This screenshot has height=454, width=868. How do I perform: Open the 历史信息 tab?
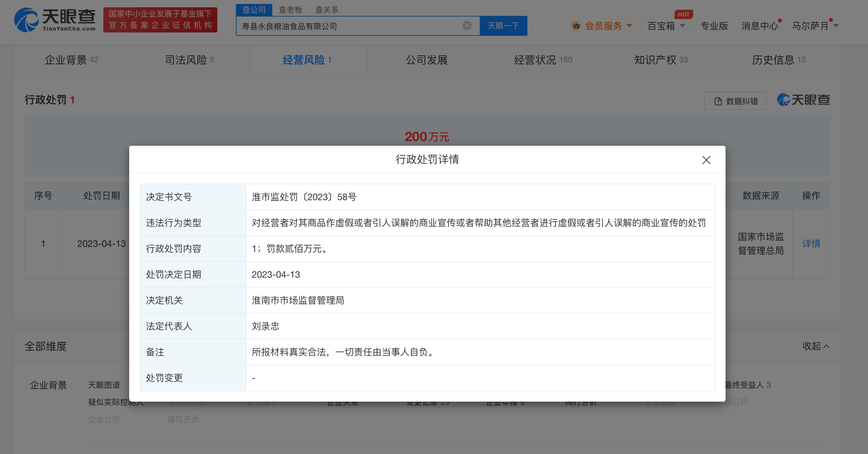click(779, 60)
